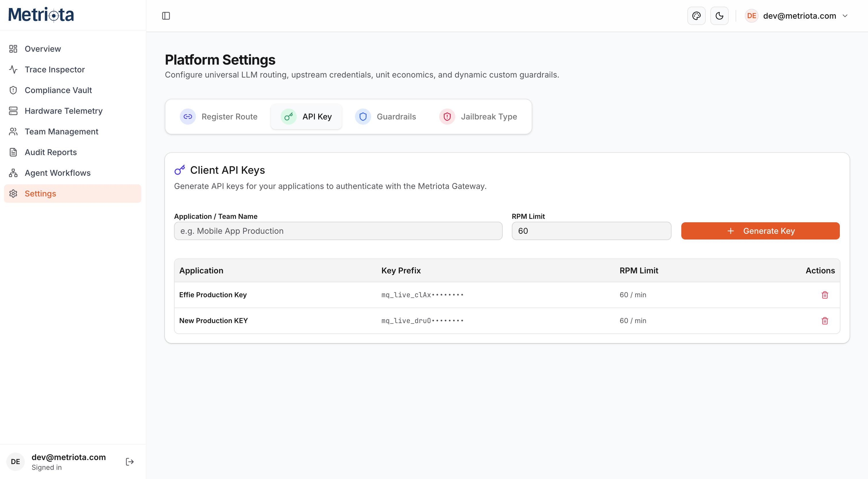Switch to Jailbreak Type tab
The image size is (868, 479).
(x=478, y=117)
